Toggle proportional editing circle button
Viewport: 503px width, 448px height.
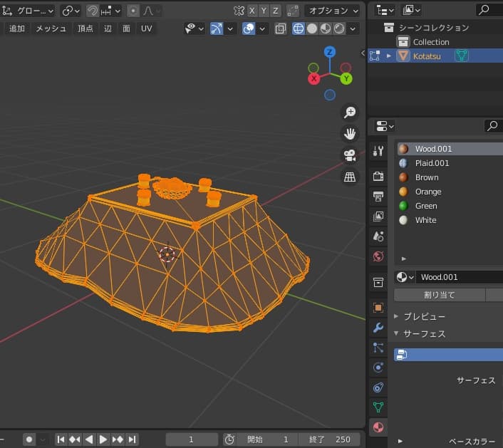(133, 11)
